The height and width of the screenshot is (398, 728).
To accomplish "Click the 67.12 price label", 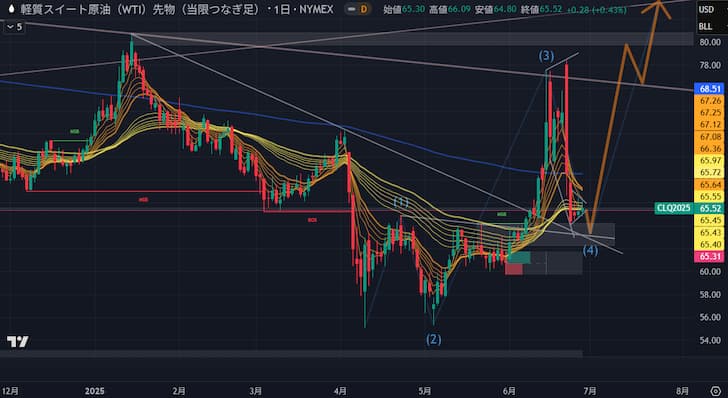I will pos(710,124).
